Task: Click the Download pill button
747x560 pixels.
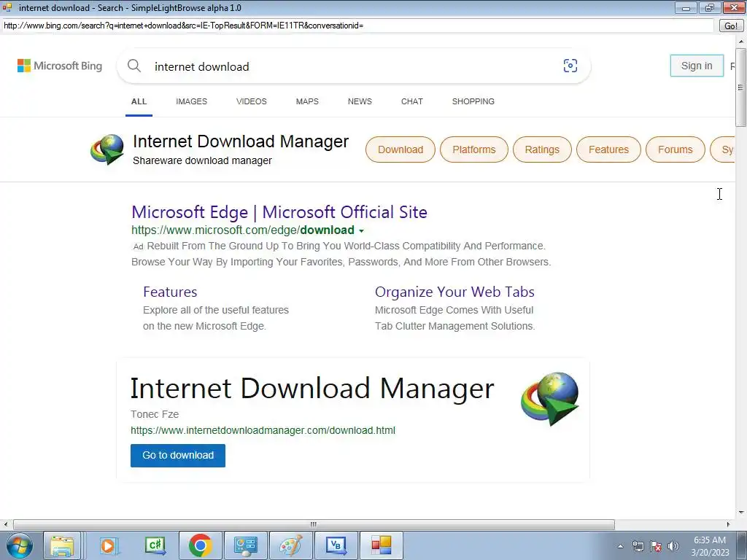Action: click(400, 149)
